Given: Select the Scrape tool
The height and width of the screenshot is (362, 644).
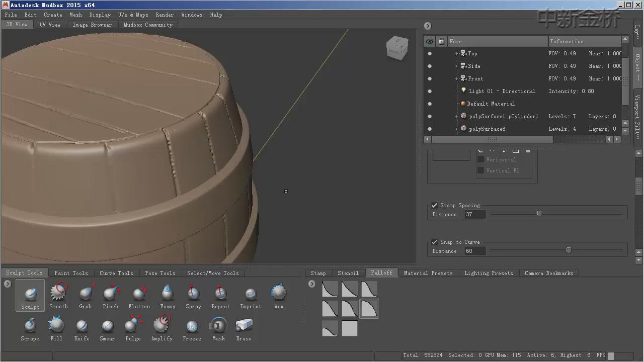Looking at the screenshot, I should coord(30,329).
